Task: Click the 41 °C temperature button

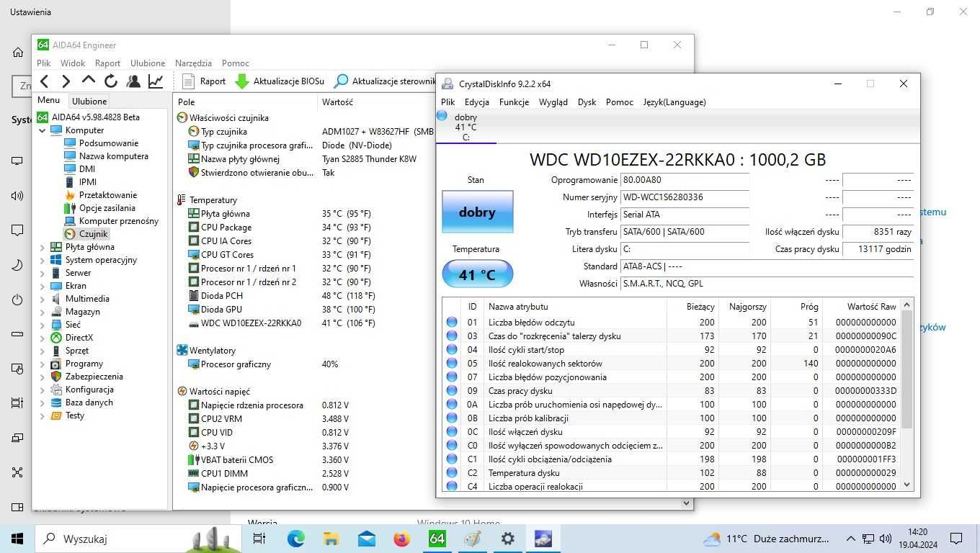Action: point(477,274)
